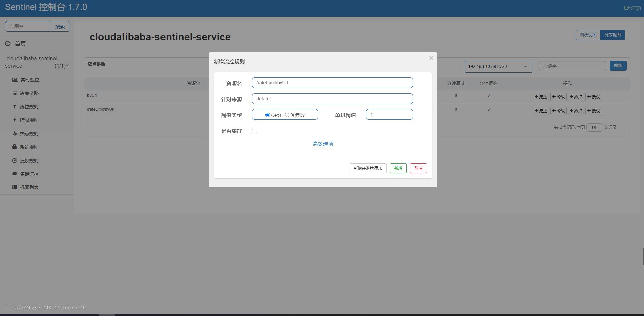Open 首页 home dashboard icon
The height and width of the screenshot is (316, 644).
point(8,43)
